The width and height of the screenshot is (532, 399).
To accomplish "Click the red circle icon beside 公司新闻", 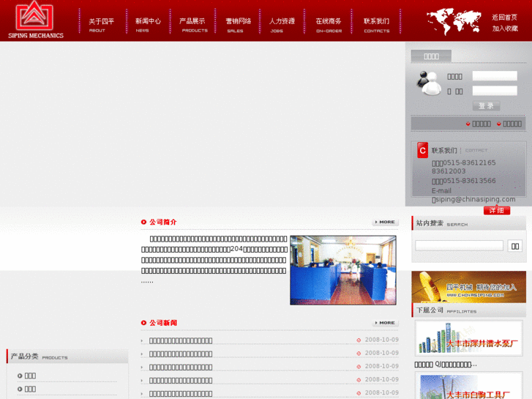I will 143,323.
